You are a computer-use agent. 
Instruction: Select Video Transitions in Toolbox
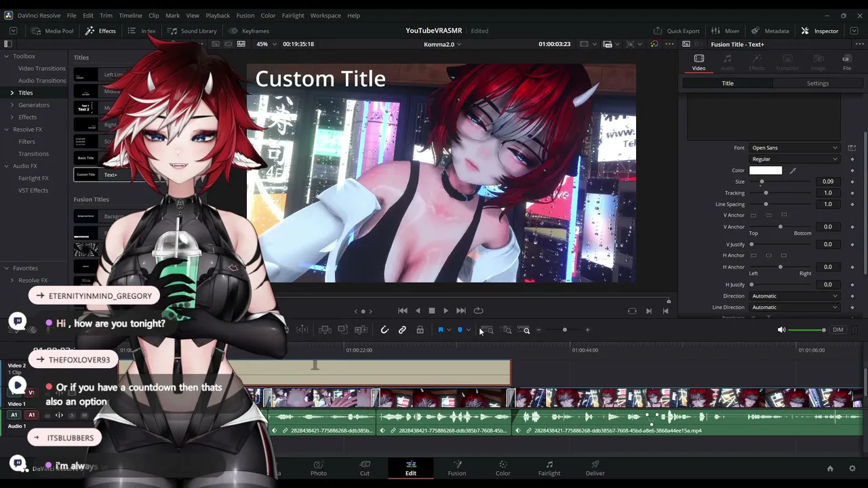(x=42, y=68)
